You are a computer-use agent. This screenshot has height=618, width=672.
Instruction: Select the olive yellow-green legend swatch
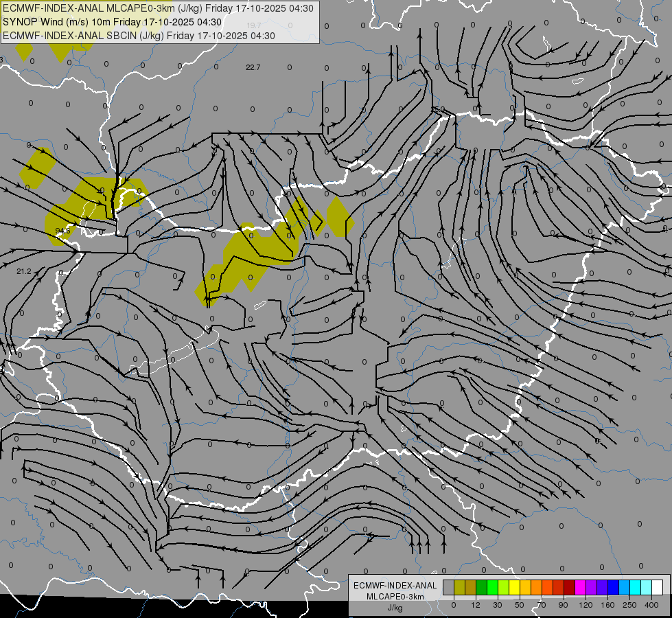pyautogui.click(x=459, y=587)
